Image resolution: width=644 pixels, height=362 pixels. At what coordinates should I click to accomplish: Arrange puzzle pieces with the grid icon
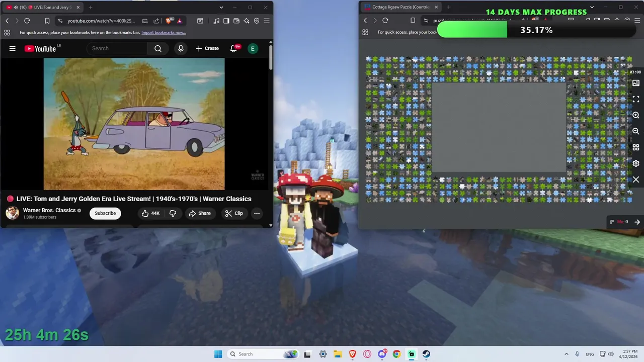(636, 147)
